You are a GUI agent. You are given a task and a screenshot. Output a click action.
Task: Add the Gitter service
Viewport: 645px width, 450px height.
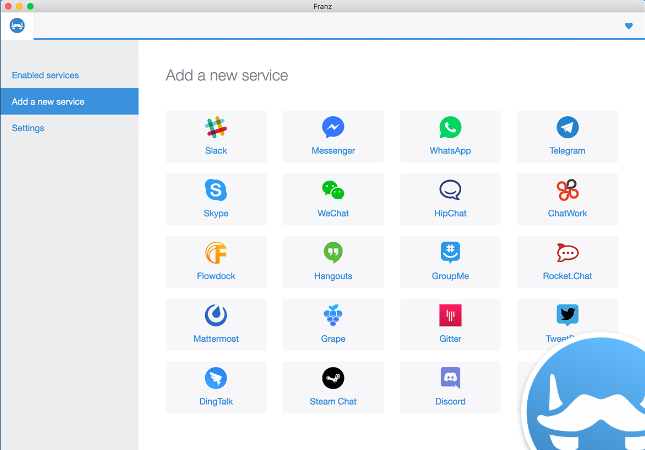coord(450,325)
